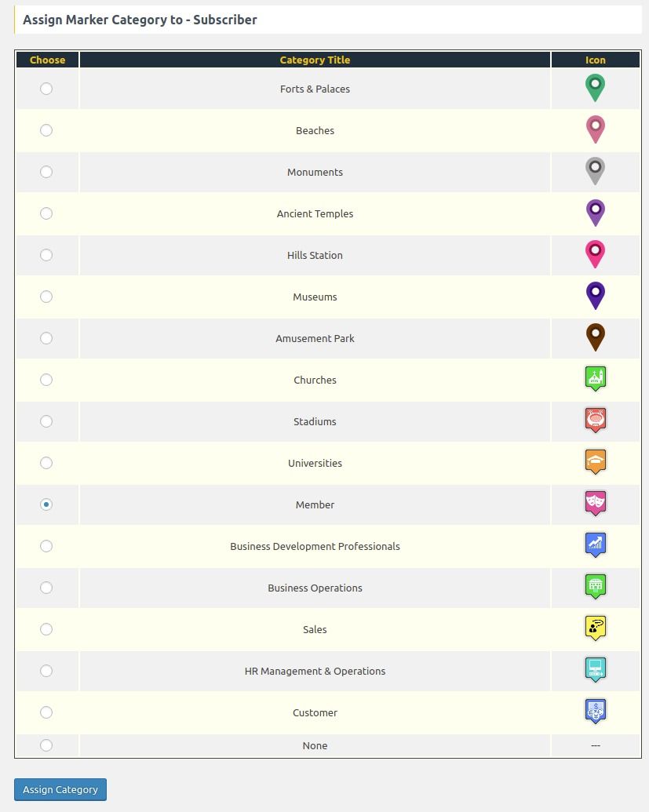649x812 pixels.
Task: Click the Business Development Professionals chart icon
Action: [596, 544]
